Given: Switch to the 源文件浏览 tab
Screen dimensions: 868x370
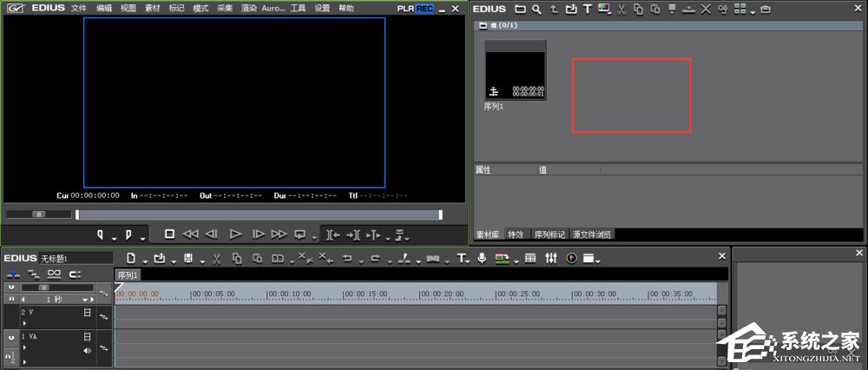Looking at the screenshot, I should [x=591, y=235].
